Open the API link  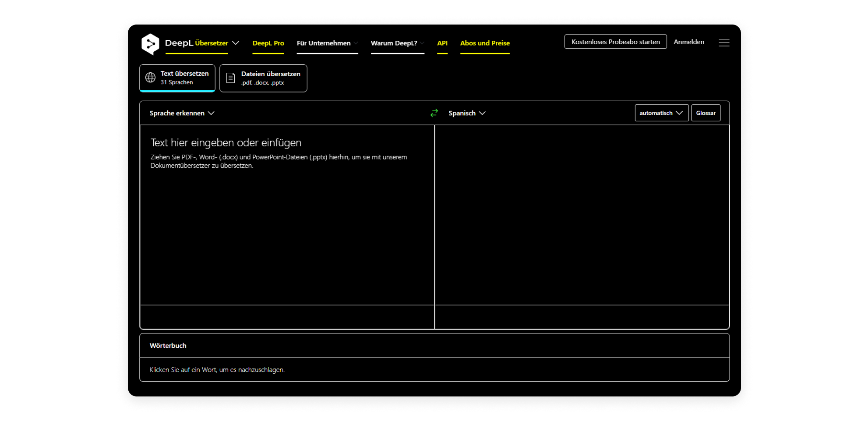[x=442, y=43]
